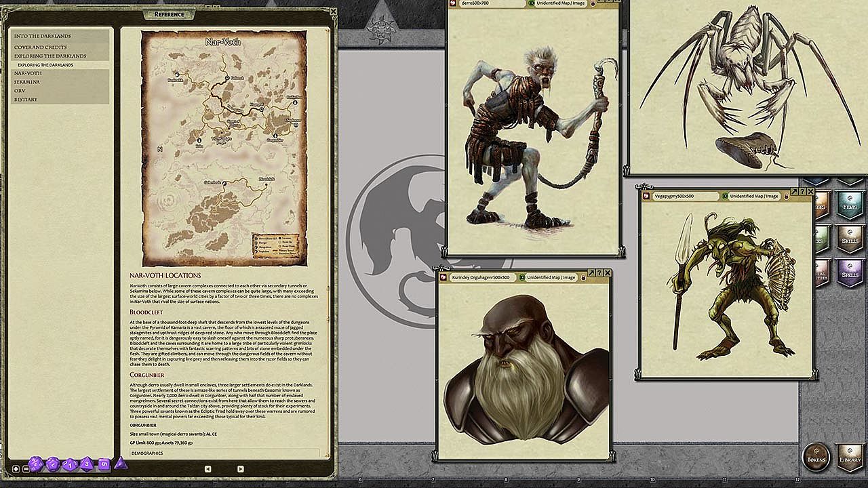Roll the purple d20 die
Image resolution: width=868 pixels, height=488 pixels.
37,464
